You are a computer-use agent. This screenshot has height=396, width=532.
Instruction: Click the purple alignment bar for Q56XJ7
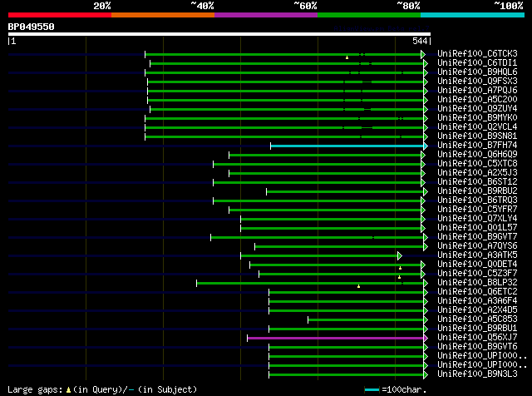(x=335, y=338)
